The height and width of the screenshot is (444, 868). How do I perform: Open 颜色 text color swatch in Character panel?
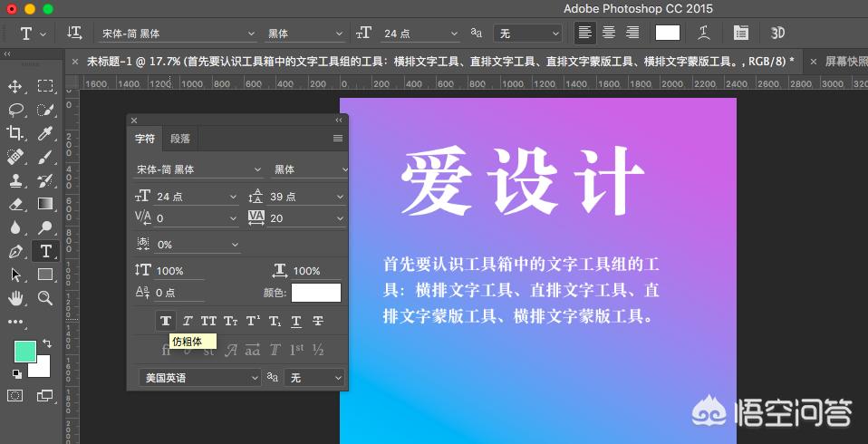pos(316,293)
